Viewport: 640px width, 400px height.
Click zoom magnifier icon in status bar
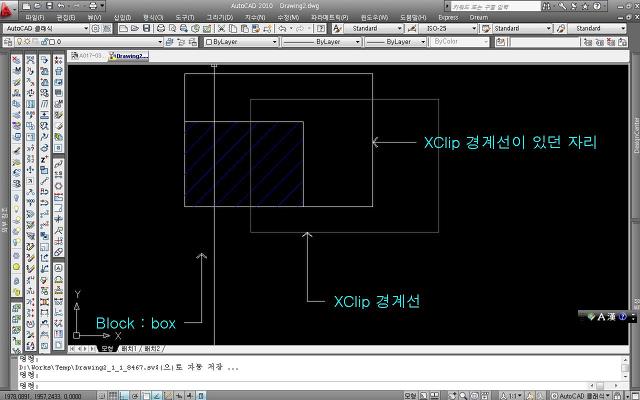pyautogui.click(x=463, y=396)
